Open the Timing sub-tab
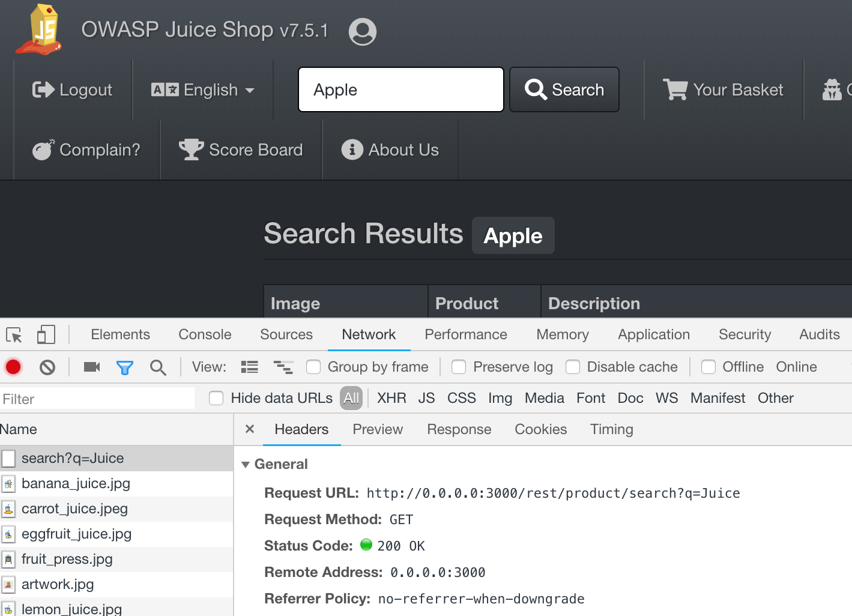The width and height of the screenshot is (852, 616). (x=612, y=429)
